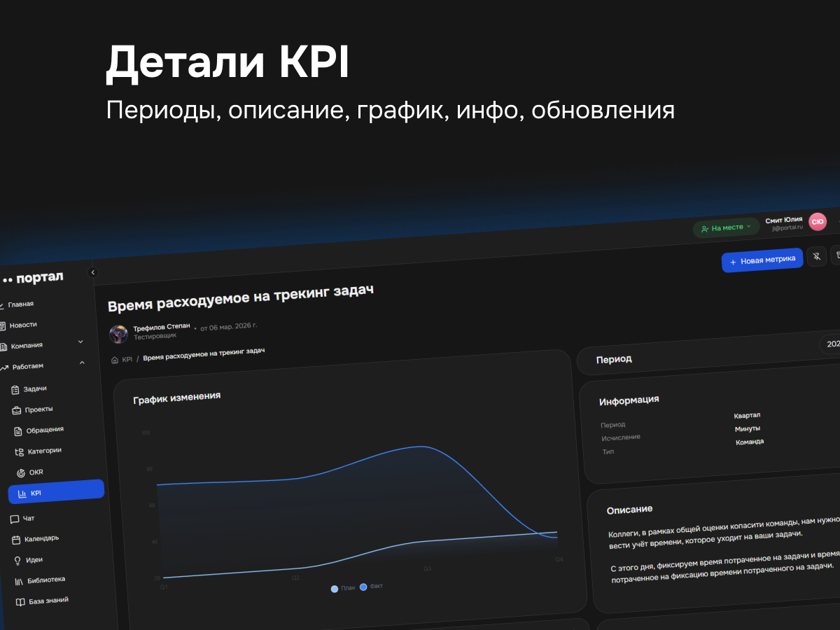Click the График изменения card heading

pyautogui.click(x=176, y=397)
